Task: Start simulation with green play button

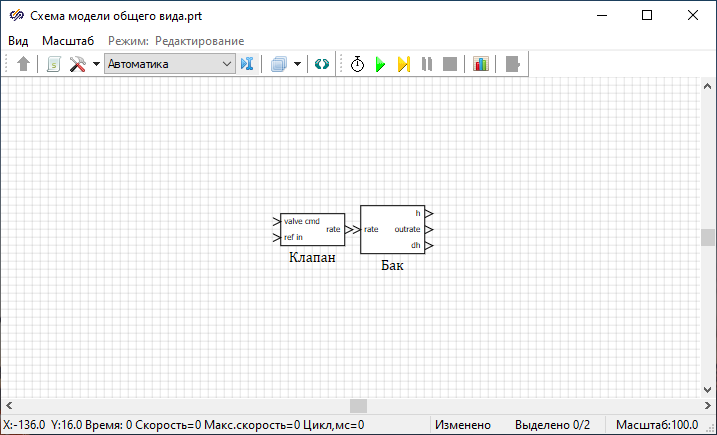Action: (x=380, y=64)
